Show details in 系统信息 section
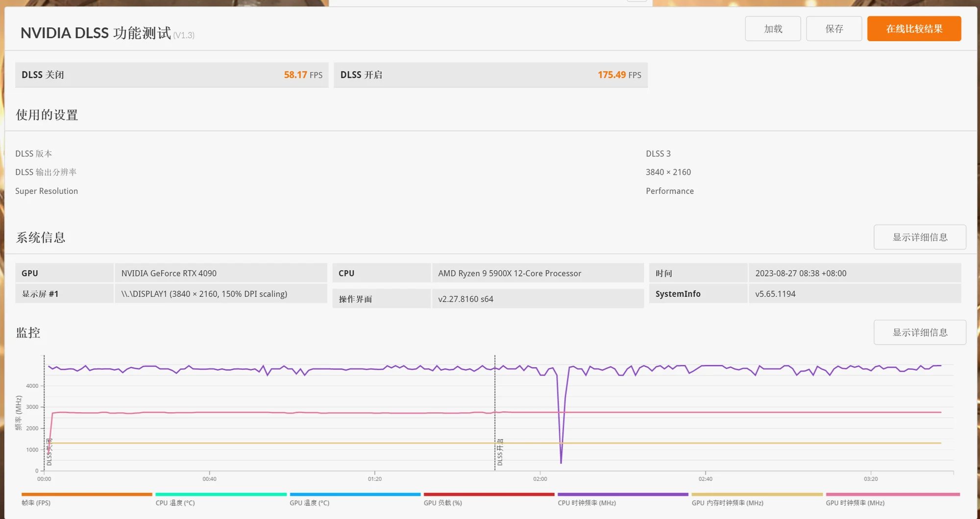 pos(920,237)
